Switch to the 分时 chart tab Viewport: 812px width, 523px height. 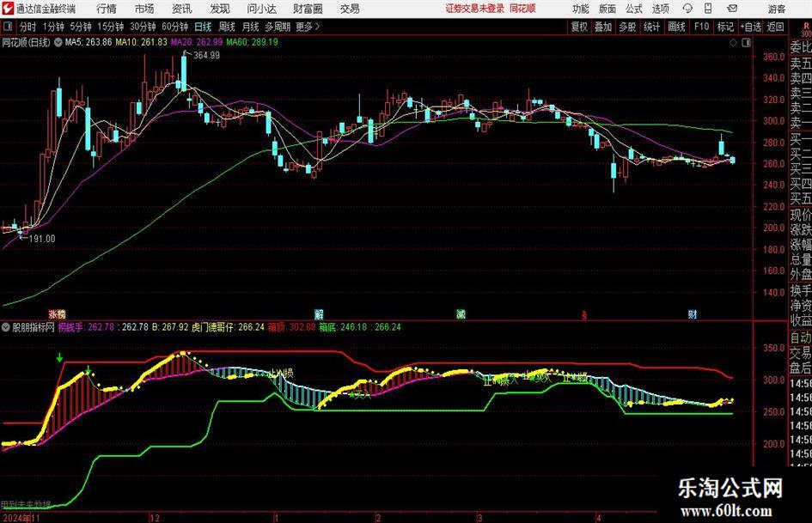28,27
